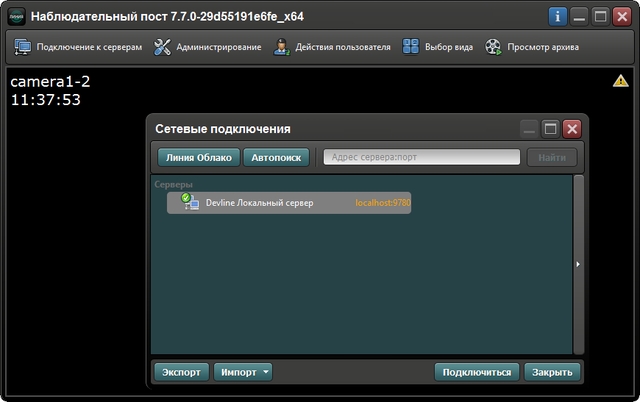Open the Импорт dropdown arrow
This screenshot has height=402, width=640.
[x=266, y=372]
